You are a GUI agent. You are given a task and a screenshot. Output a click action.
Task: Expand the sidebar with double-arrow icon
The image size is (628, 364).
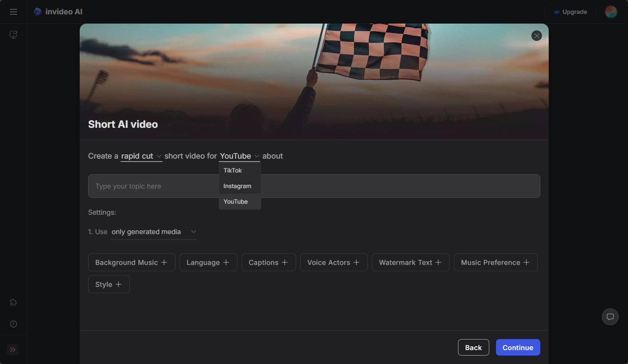pos(13,350)
